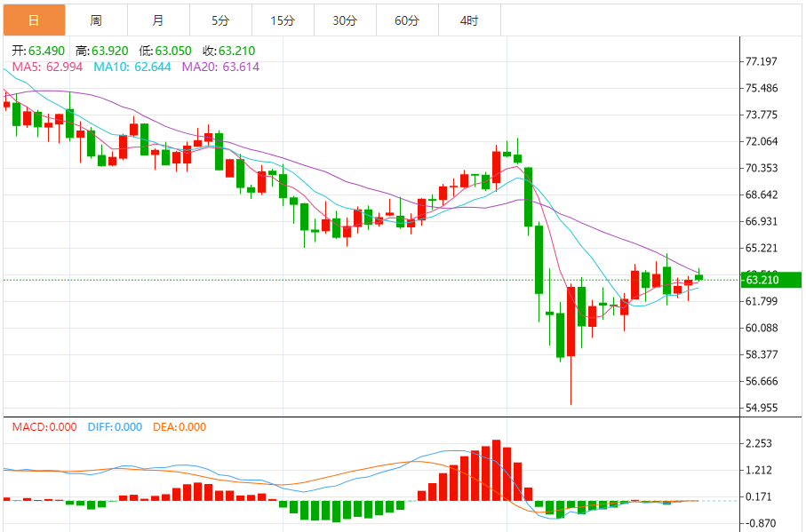Screen dimensions: 806x532
Task: Switch to the 月 monthly tab
Action: [158, 20]
